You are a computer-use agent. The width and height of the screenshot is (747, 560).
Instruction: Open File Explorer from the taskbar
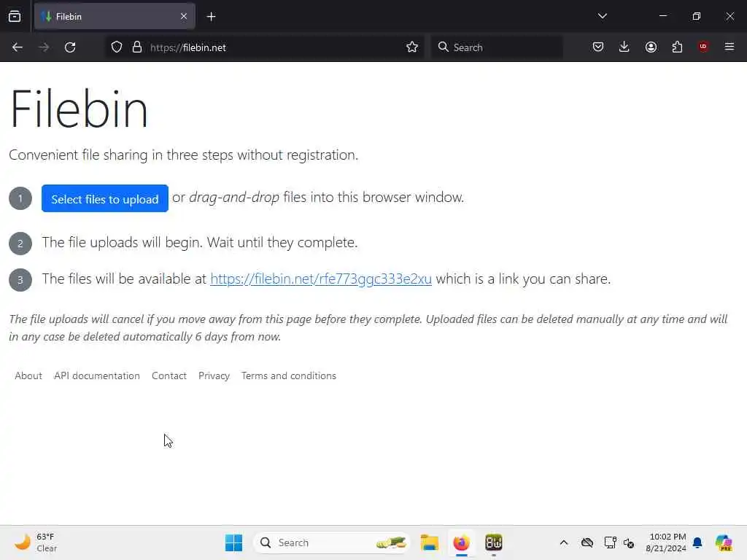coord(429,542)
